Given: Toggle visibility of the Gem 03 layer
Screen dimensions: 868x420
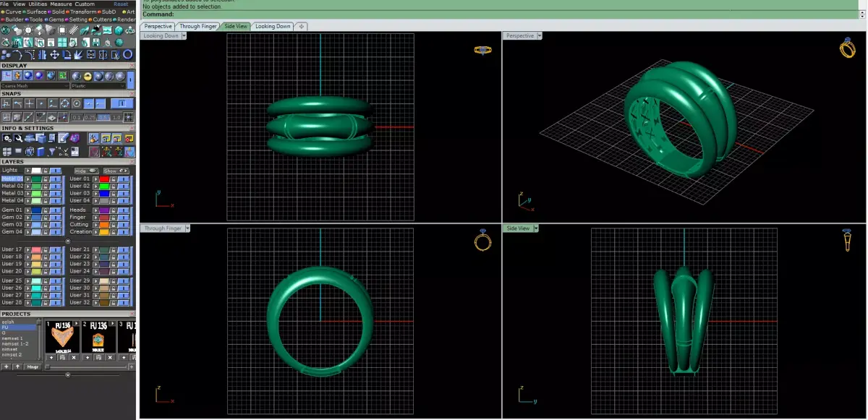Looking at the screenshot, I should coord(55,224).
